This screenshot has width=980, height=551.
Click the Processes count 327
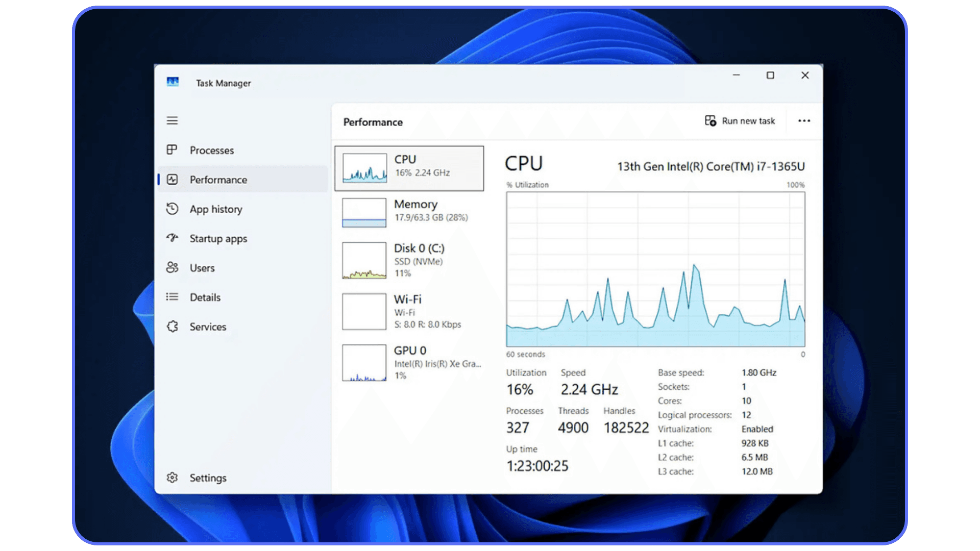(518, 428)
